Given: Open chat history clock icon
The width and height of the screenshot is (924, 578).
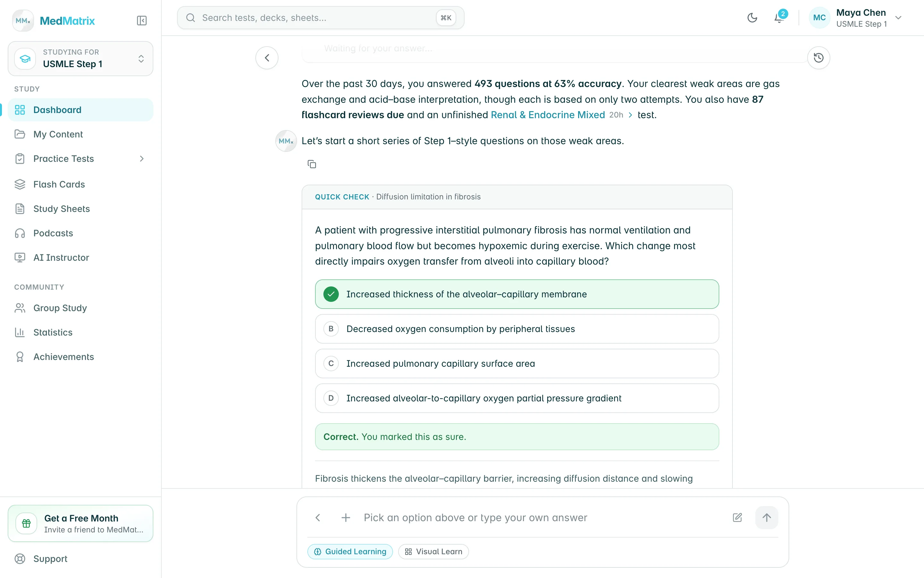Looking at the screenshot, I should 819,58.
